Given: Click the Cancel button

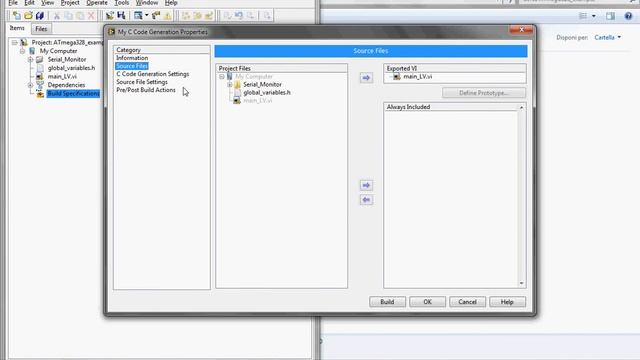Looking at the screenshot, I should (467, 302).
